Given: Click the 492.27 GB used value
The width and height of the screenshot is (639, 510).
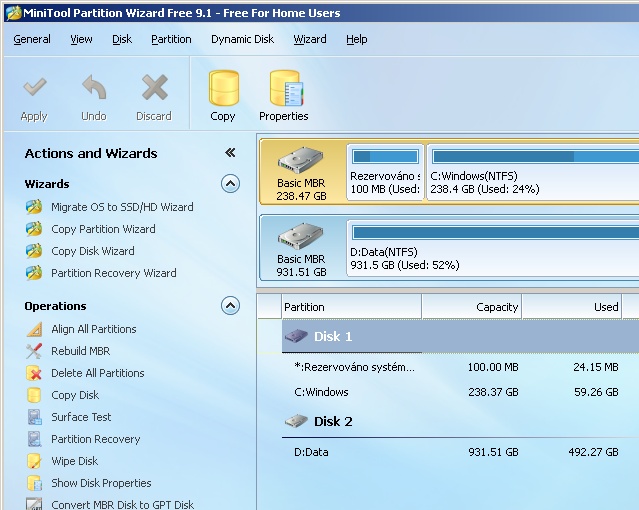Looking at the screenshot, I should coord(593,452).
